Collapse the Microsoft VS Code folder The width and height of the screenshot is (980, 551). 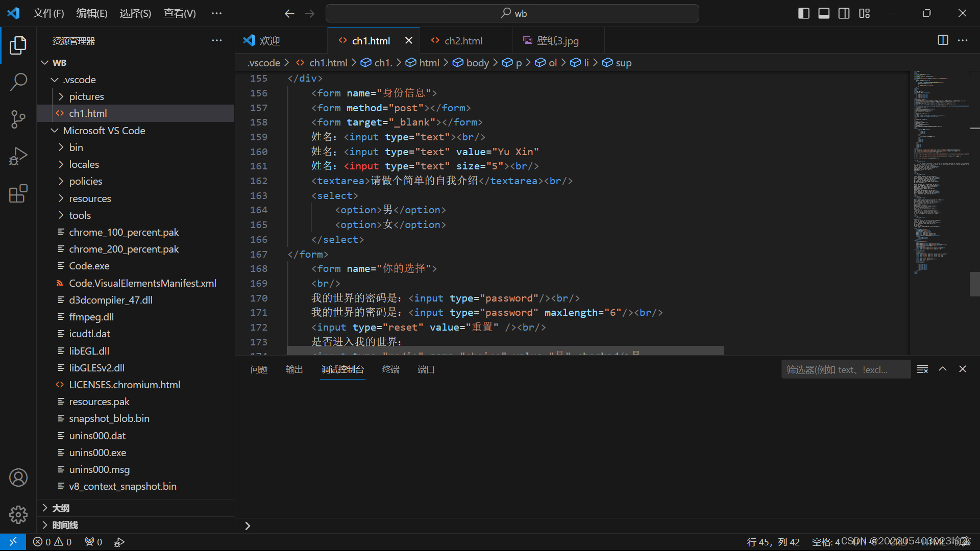pos(104,131)
